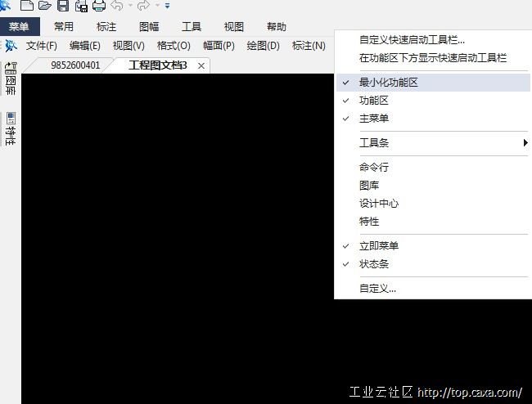
Task: Open the 格式(O) menu
Action: [174, 46]
